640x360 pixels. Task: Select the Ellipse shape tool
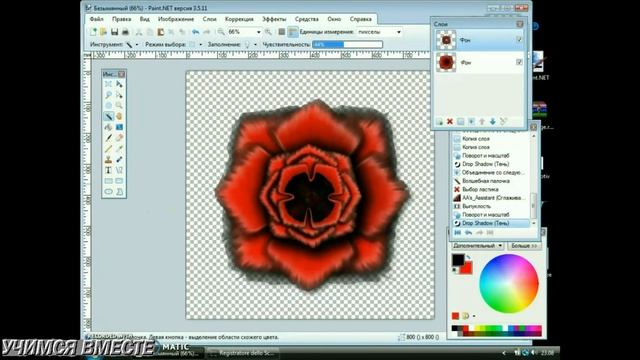pyautogui.click(x=109, y=191)
